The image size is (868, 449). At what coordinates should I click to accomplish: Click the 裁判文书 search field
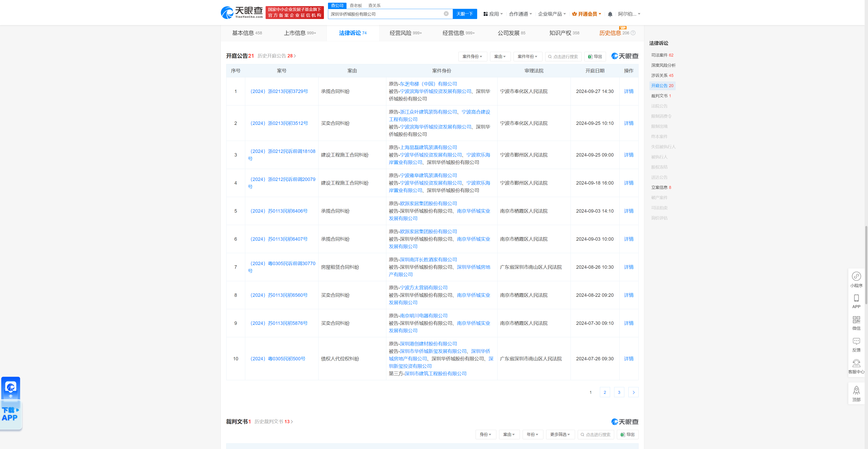[x=596, y=435]
